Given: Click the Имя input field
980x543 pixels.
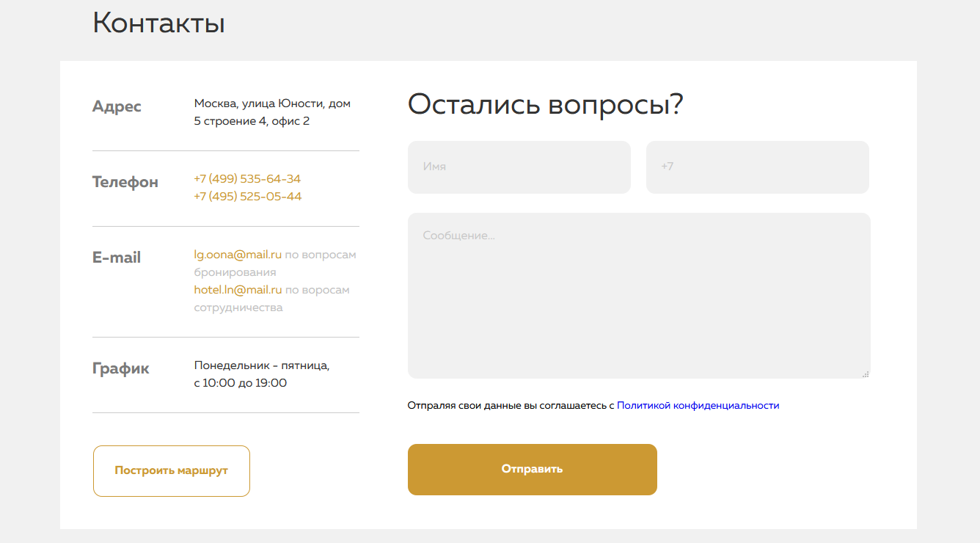Looking at the screenshot, I should coord(519,167).
